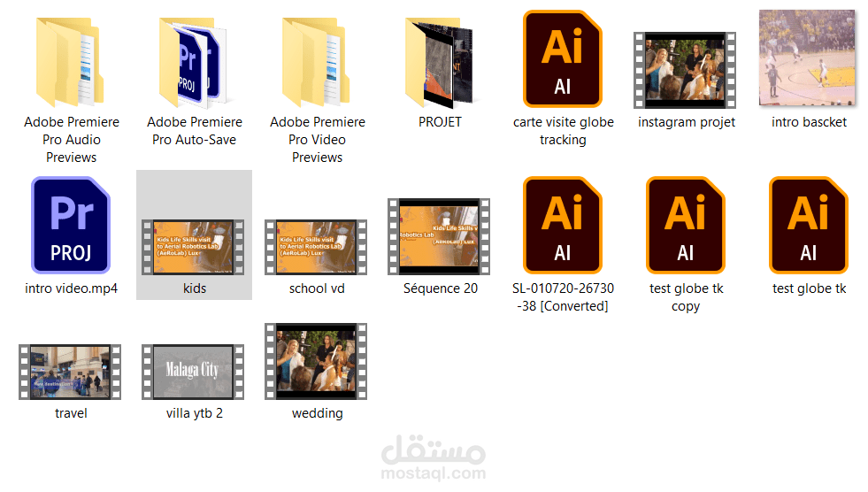Click the 'kids' file name label
Screen dimensions: 868x492
pos(195,288)
